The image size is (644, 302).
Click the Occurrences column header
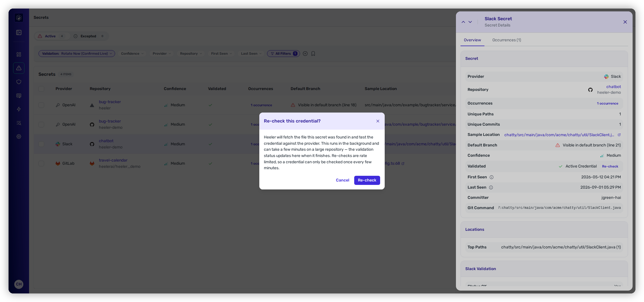[x=260, y=89]
